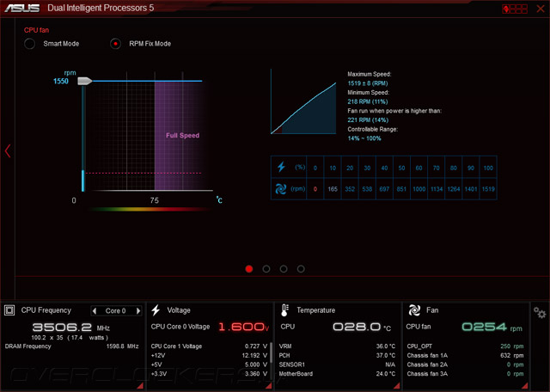Click the 50 percent table cell
Screen dimensions: 550x392
pos(401,168)
